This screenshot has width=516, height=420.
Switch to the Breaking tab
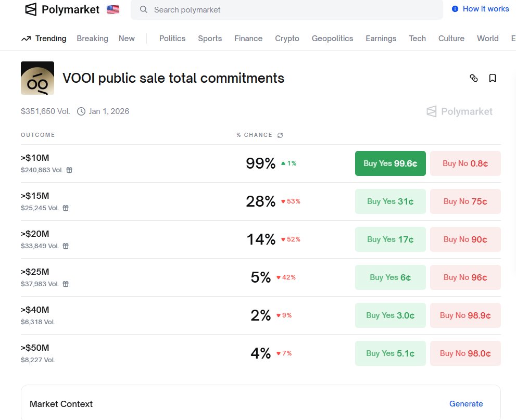(x=93, y=39)
